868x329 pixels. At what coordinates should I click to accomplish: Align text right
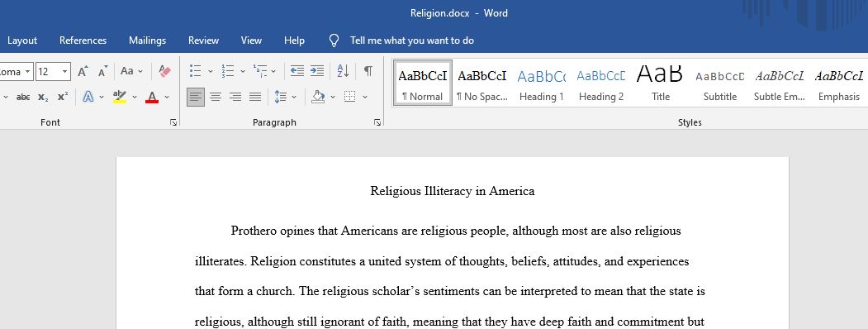pyautogui.click(x=235, y=97)
